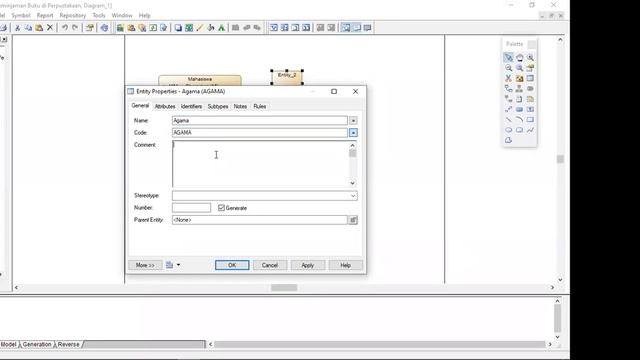640x360 pixels.
Task: Click the Delete X toolbar icon
Action: coord(50,28)
